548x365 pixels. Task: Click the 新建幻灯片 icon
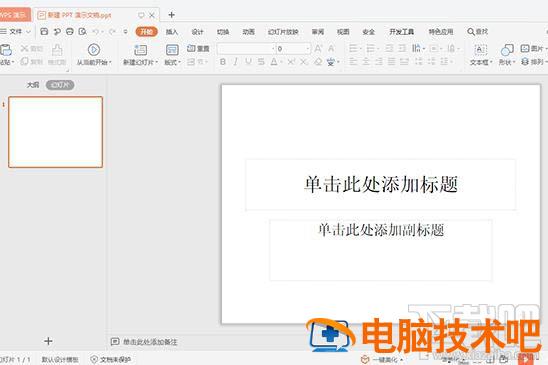(140, 50)
